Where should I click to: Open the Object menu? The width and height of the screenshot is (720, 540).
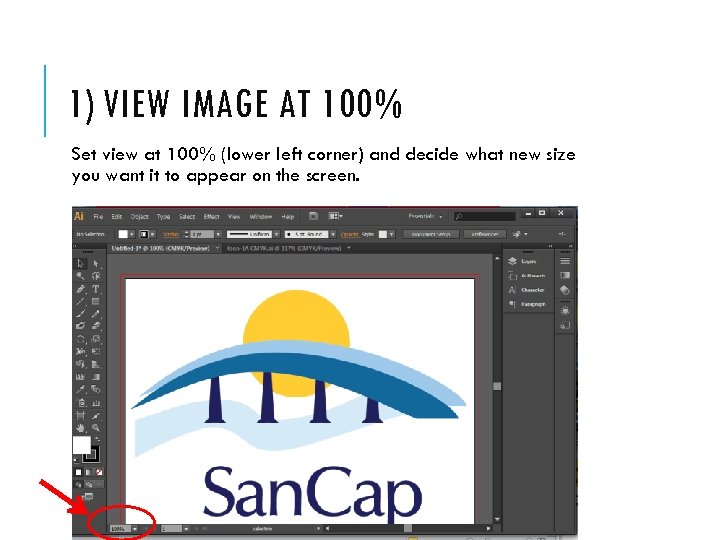140,216
